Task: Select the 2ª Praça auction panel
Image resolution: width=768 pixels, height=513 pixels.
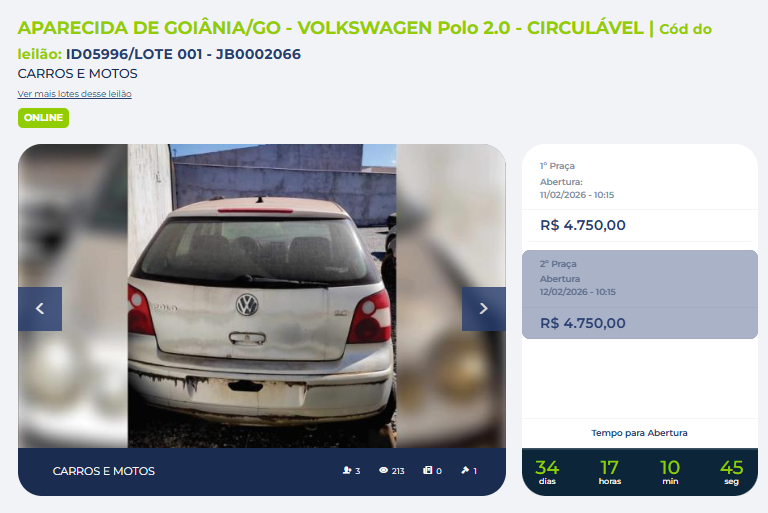Action: 640,294
